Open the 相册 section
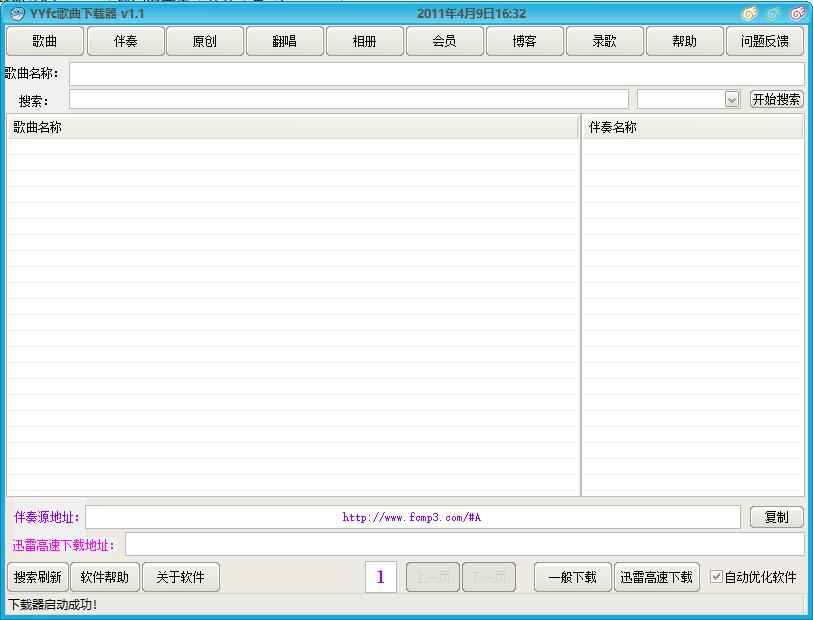Image resolution: width=813 pixels, height=620 pixels. (365, 41)
